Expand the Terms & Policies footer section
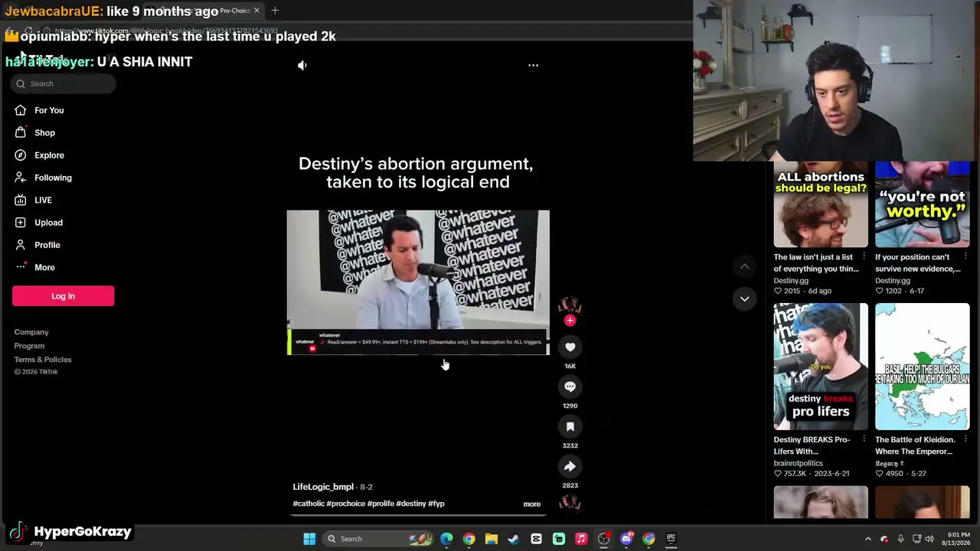The height and width of the screenshot is (551, 980). pyautogui.click(x=43, y=360)
